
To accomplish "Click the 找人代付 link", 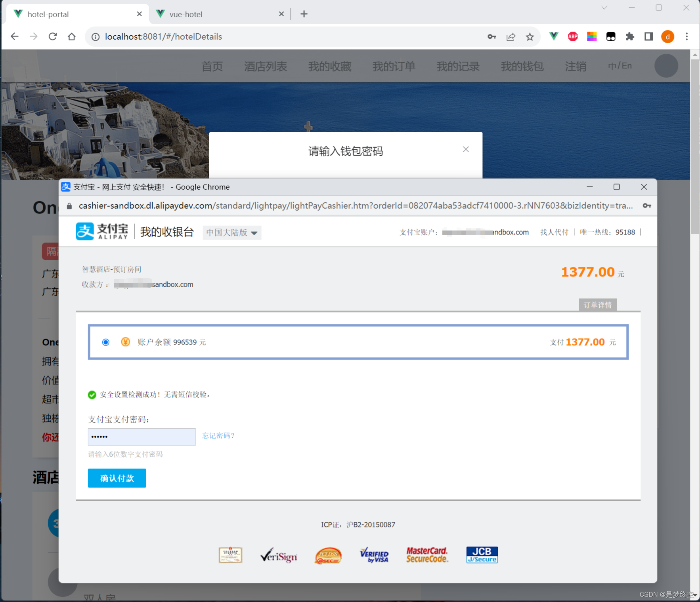I will (x=554, y=232).
